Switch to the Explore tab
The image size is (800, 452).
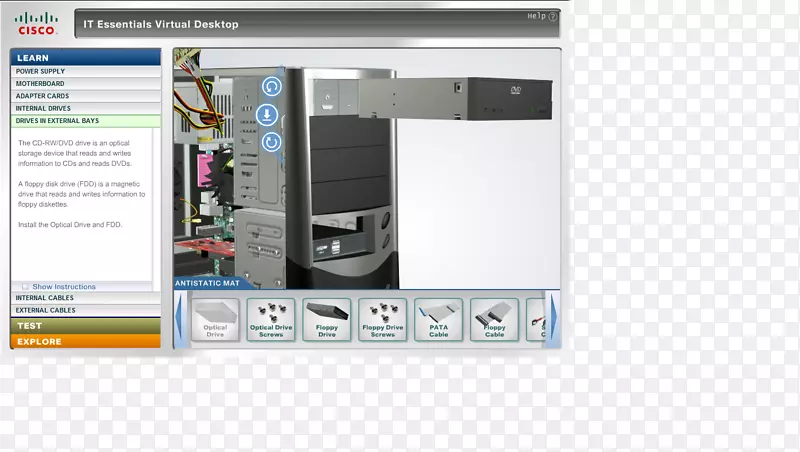[85, 342]
